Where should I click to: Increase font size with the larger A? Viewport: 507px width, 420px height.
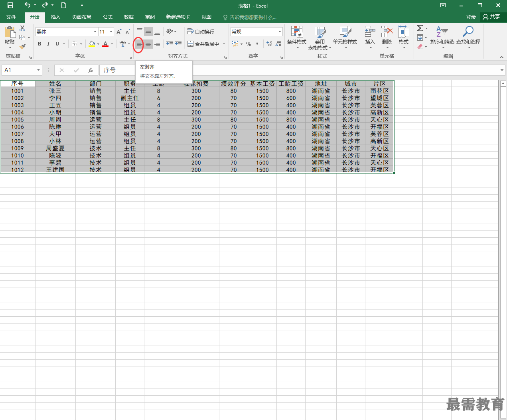(119, 32)
